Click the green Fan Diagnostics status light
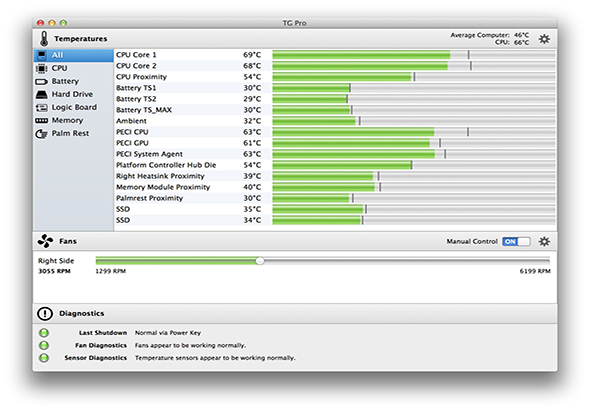The width and height of the screenshot is (590, 411). click(44, 345)
